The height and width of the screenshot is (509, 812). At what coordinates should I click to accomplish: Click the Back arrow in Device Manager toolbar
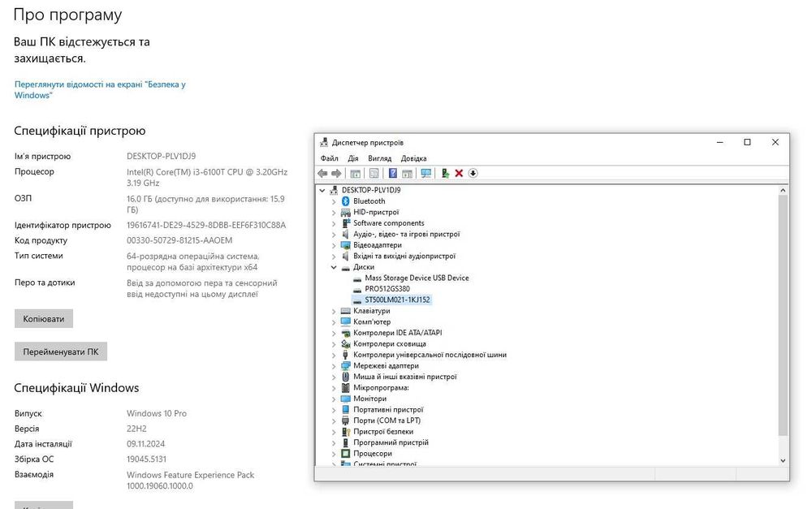[x=322, y=174]
